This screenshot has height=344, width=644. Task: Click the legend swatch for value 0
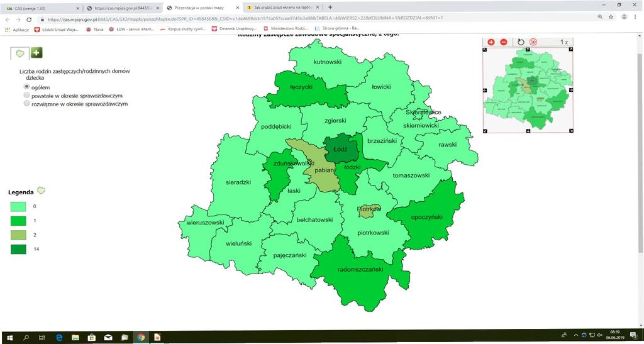pyautogui.click(x=18, y=206)
